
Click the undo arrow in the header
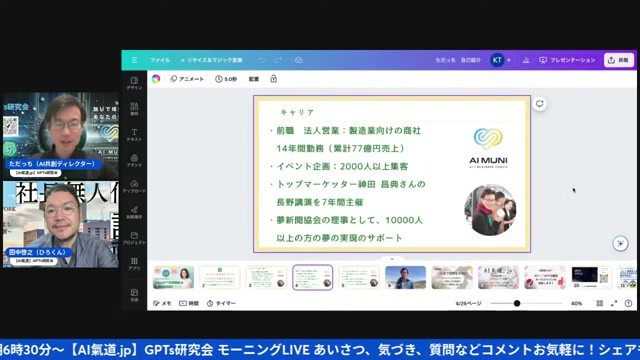coord(261,60)
